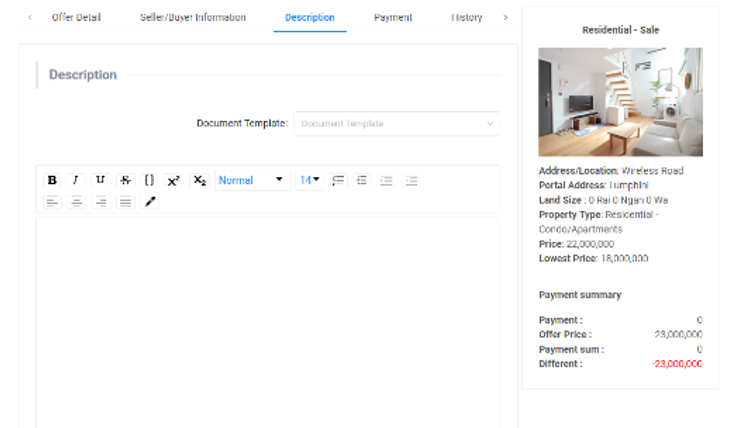Click the property living room photo
This screenshot has width=730, height=428.
[620, 102]
